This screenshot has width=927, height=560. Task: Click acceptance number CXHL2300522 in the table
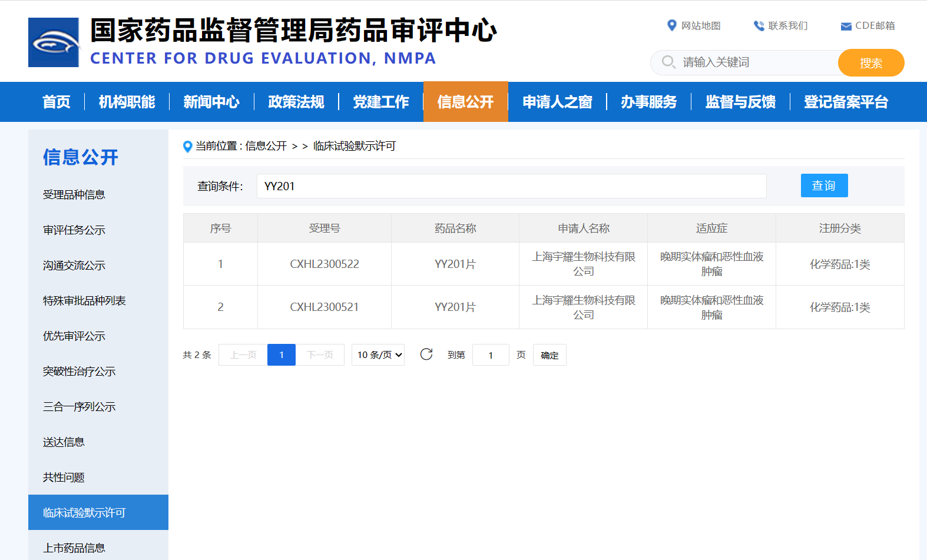click(x=325, y=264)
